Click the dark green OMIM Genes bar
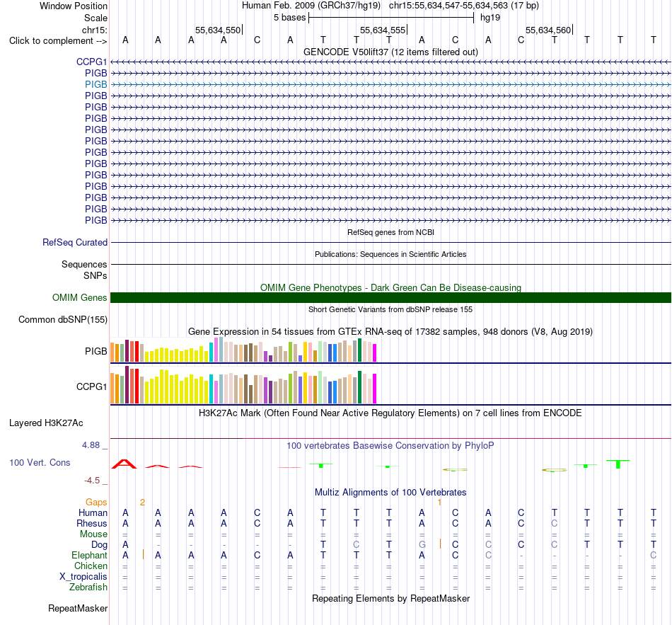This screenshot has height=625, width=672. click(x=390, y=298)
